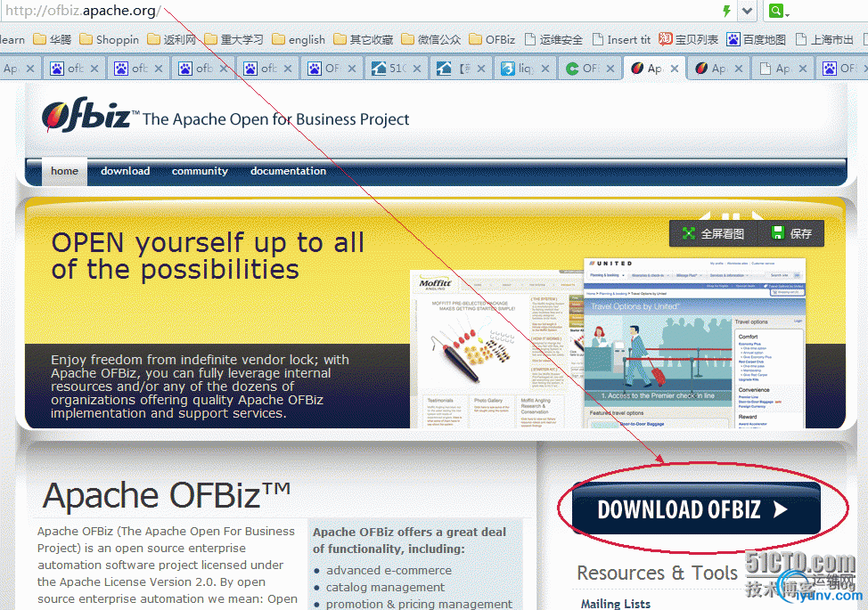The height and width of the screenshot is (610, 868).
Task: Open the community navigation menu
Action: 200,171
